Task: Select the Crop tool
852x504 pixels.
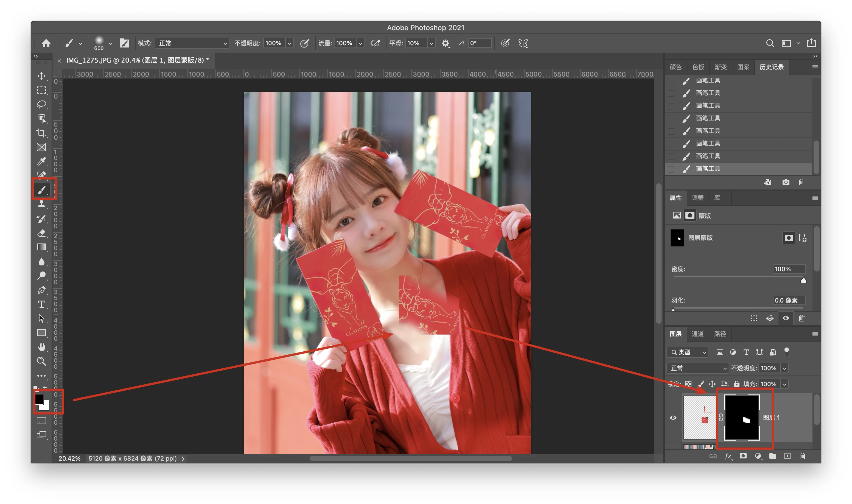Action: pyautogui.click(x=41, y=133)
